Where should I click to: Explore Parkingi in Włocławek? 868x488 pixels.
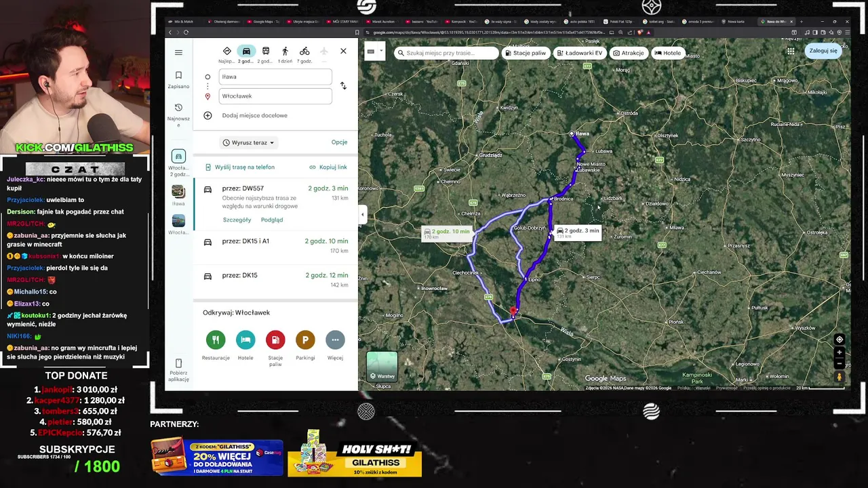tap(305, 346)
